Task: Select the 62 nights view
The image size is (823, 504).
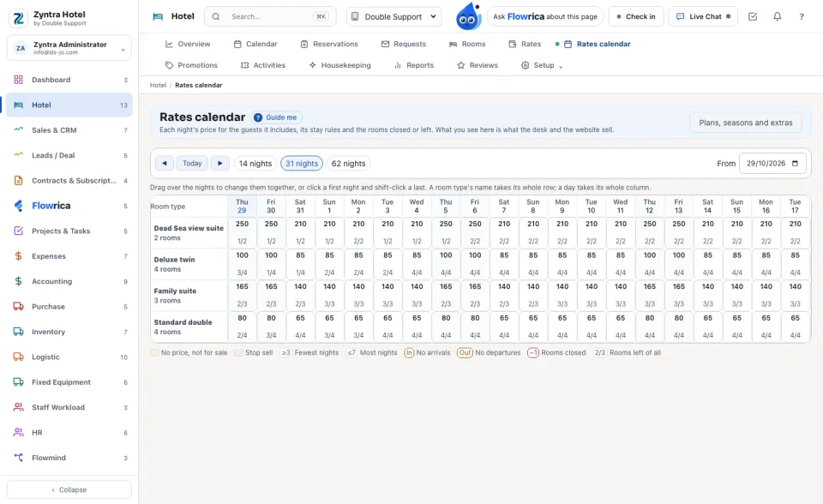Action: 349,163
